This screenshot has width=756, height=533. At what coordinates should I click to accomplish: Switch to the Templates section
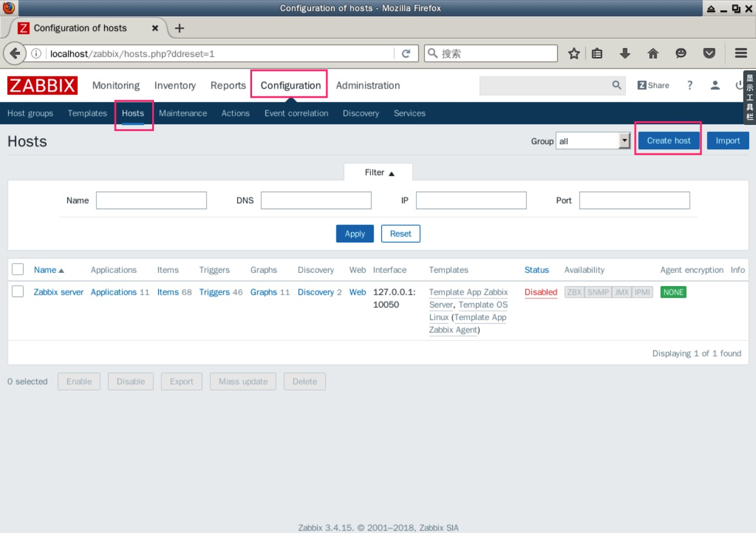[x=87, y=113]
